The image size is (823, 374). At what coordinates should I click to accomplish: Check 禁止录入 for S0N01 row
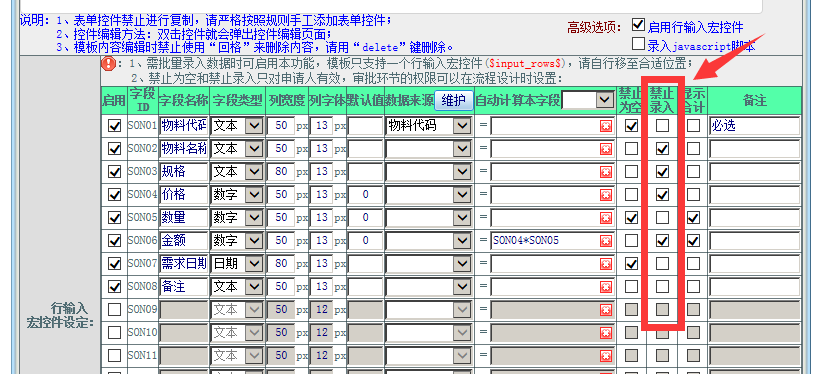[x=662, y=126]
